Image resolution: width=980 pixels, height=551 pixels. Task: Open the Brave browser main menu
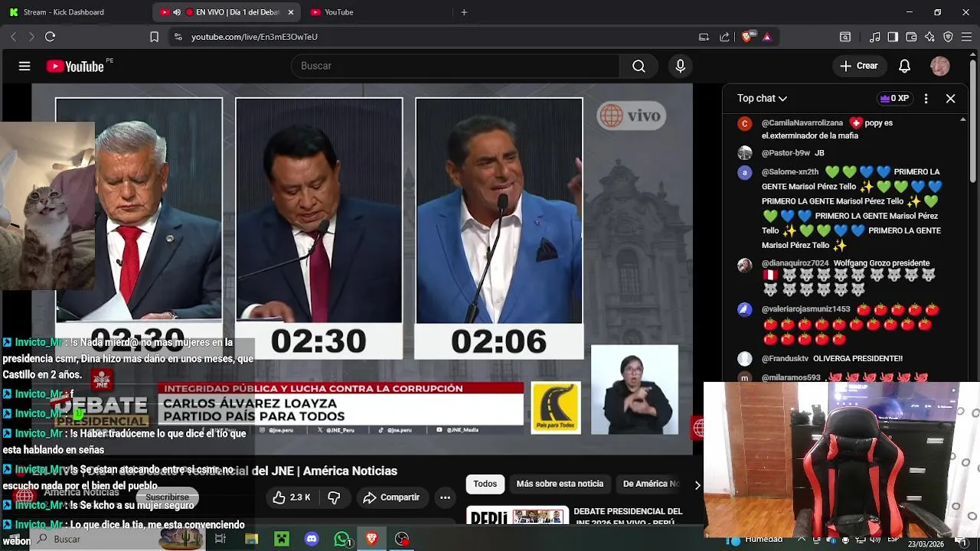click(966, 37)
